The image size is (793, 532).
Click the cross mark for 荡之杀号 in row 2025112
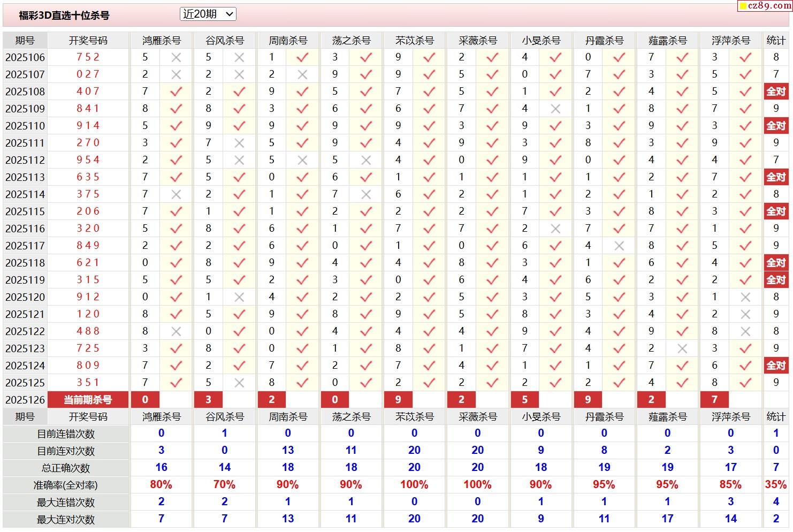[366, 160]
